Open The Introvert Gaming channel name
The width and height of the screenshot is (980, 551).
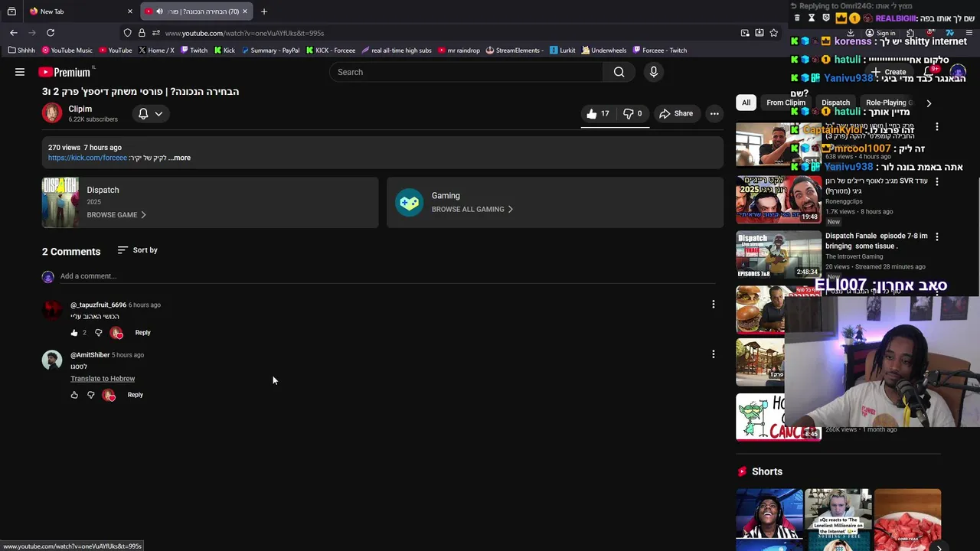click(x=854, y=256)
